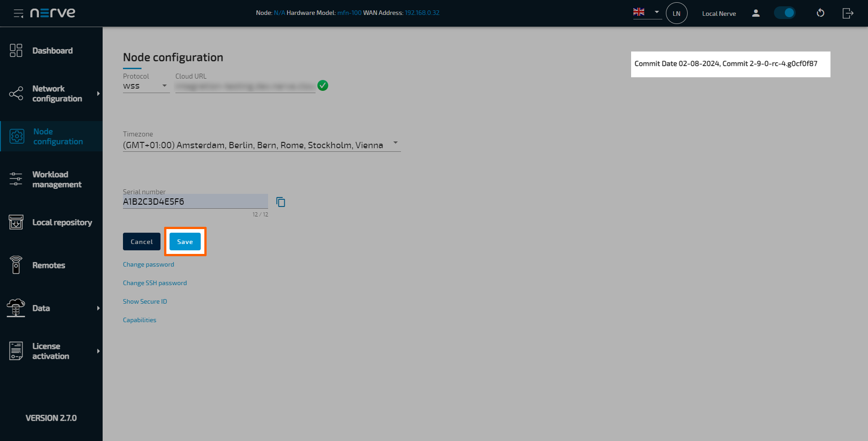
Task: Click the Local repository archive icon
Action: [x=16, y=222]
